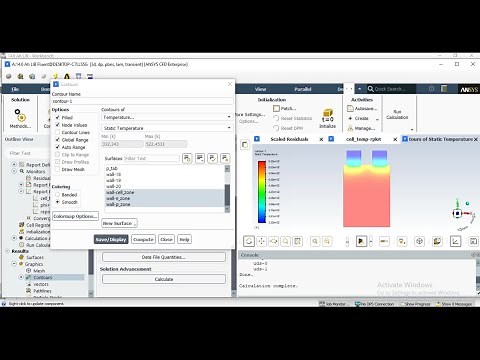
Task: Switch to the cell_temp-rplot tab
Action: tap(363, 139)
